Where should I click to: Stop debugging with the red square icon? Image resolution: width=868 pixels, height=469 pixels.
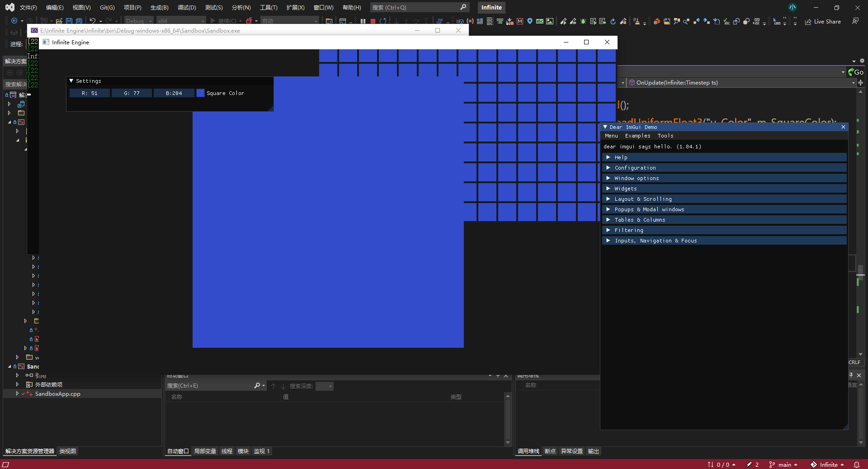click(373, 21)
